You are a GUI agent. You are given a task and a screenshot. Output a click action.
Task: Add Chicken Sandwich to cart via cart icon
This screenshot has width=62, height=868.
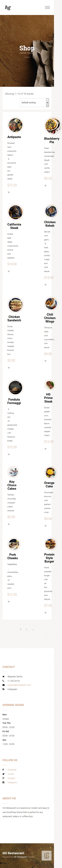(8, 368)
